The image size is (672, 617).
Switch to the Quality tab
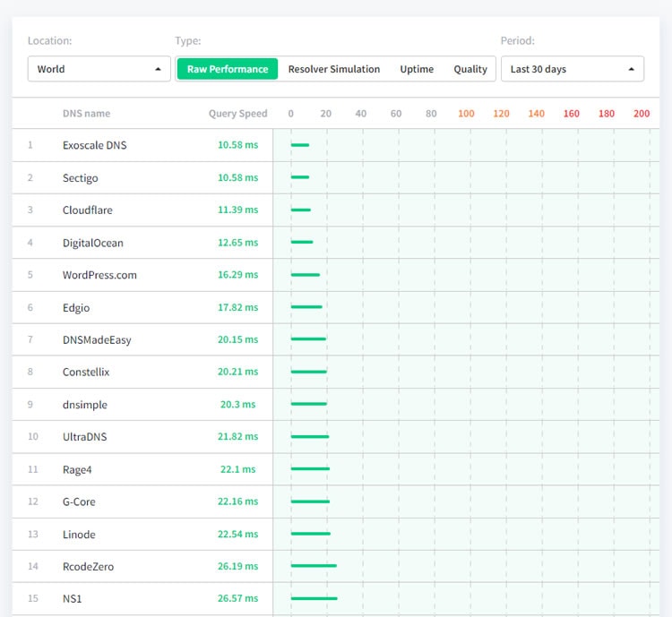(470, 69)
